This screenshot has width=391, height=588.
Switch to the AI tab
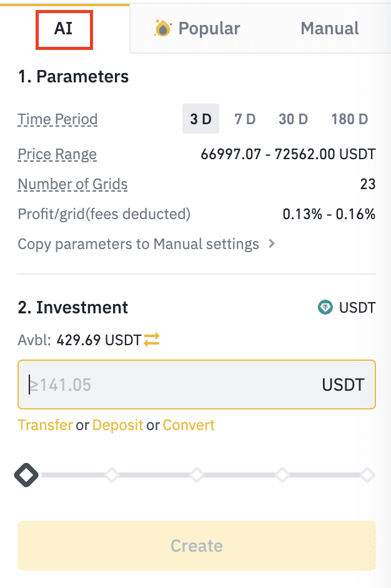point(64,29)
